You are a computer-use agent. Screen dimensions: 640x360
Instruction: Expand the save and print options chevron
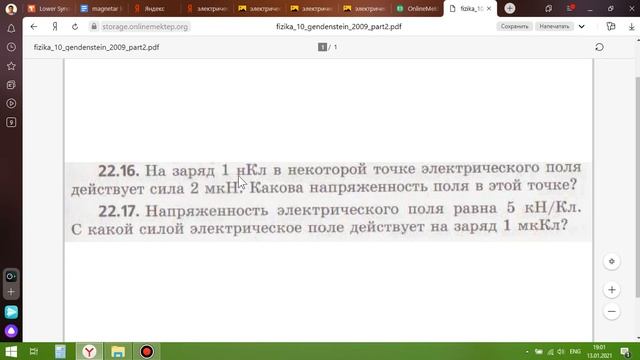(582, 27)
